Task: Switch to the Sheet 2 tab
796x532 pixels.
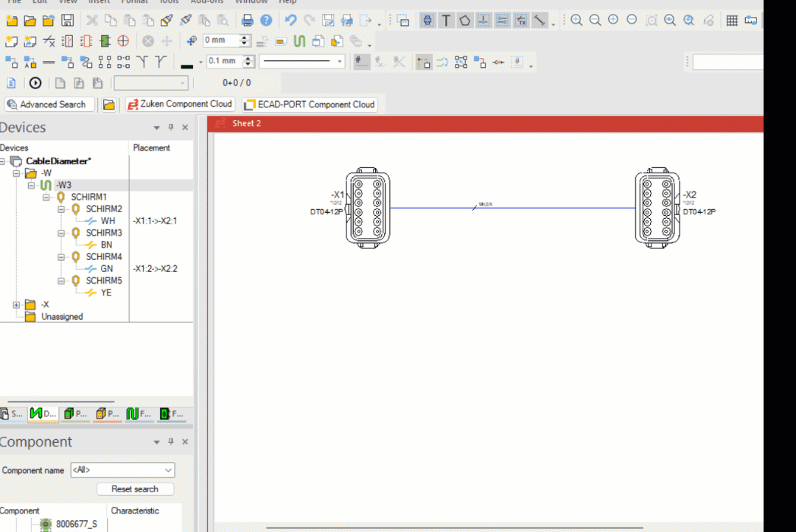Action: 247,123
